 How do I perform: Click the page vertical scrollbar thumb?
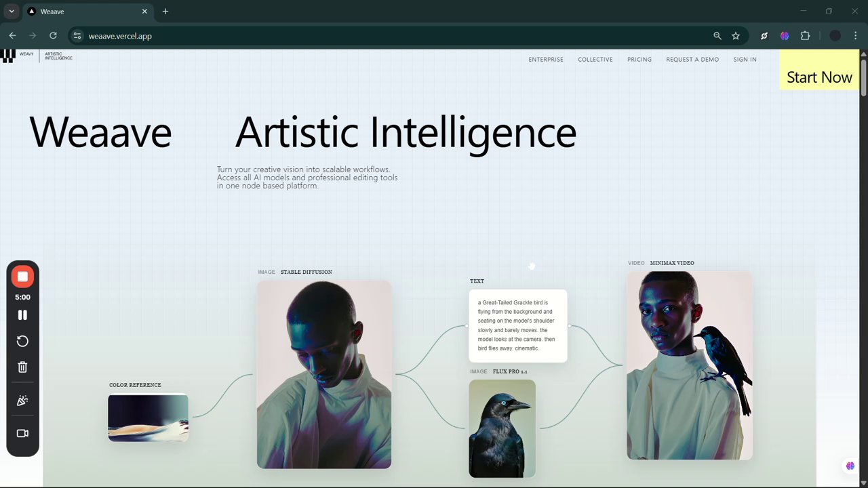(863, 78)
